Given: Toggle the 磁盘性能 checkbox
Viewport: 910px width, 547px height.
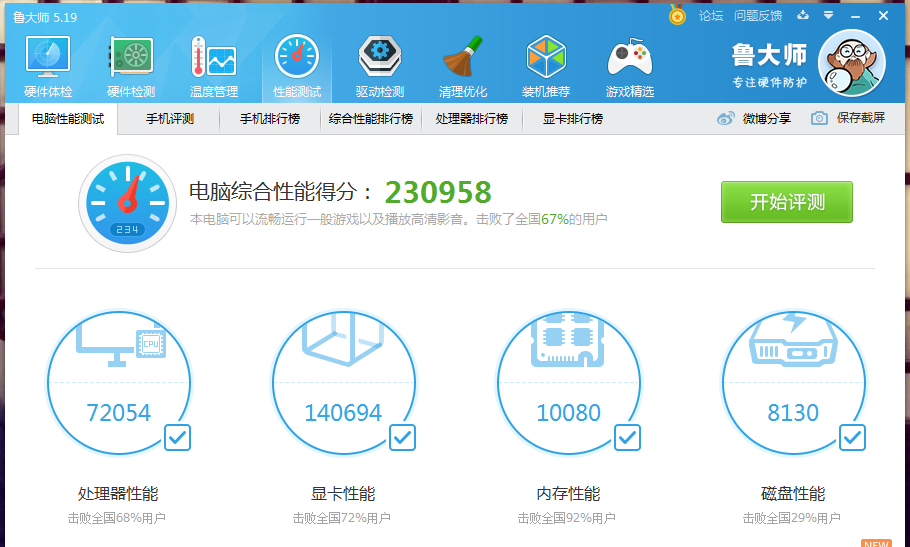Looking at the screenshot, I should click(853, 437).
